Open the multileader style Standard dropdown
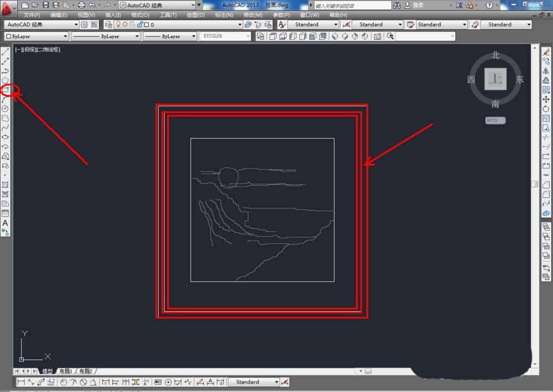The width and height of the screenshot is (553, 392). [529, 24]
